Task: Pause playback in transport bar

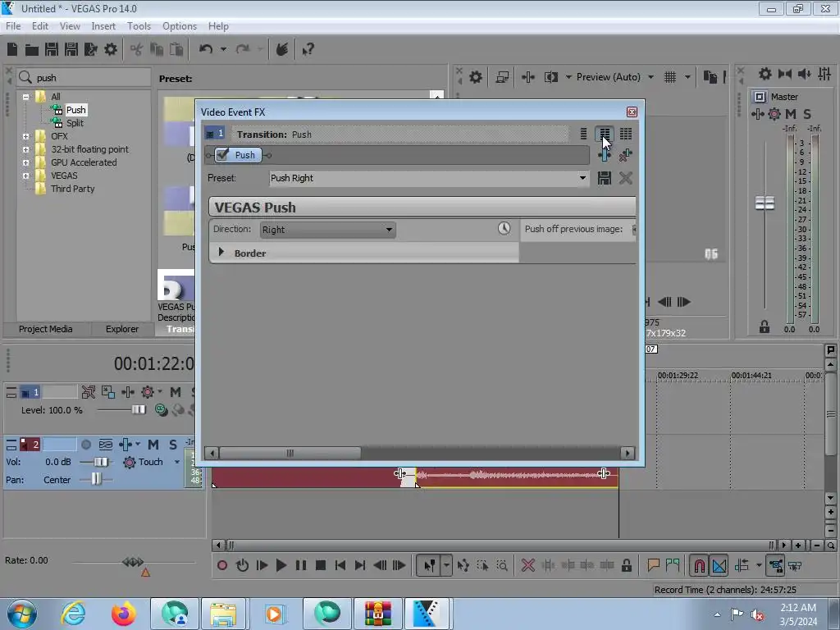Action: coord(301,565)
